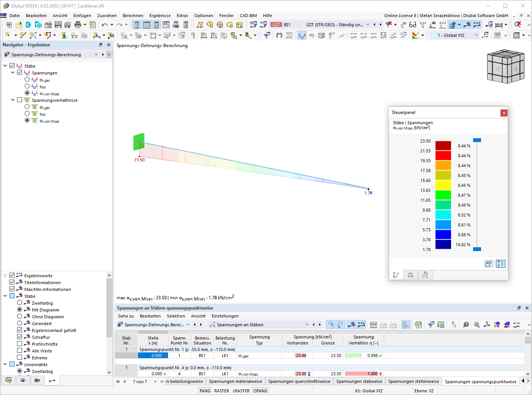Viewport: 532px width, 395px height.
Task: Check the Profilschnitte checkbox
Action: (x=20, y=344)
